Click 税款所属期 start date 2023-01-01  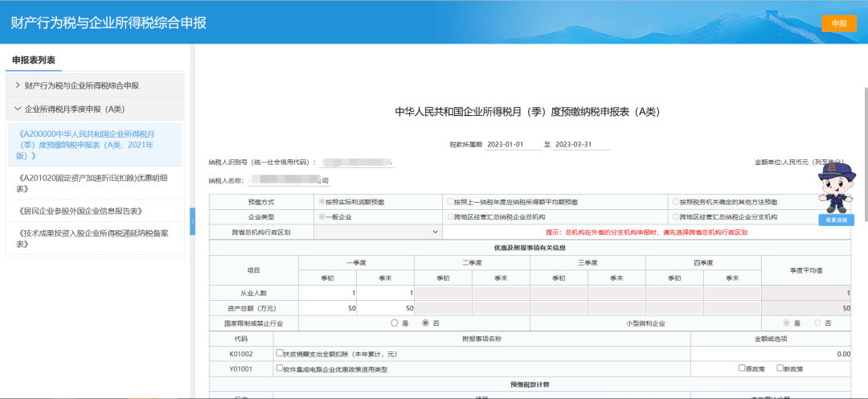click(x=513, y=145)
